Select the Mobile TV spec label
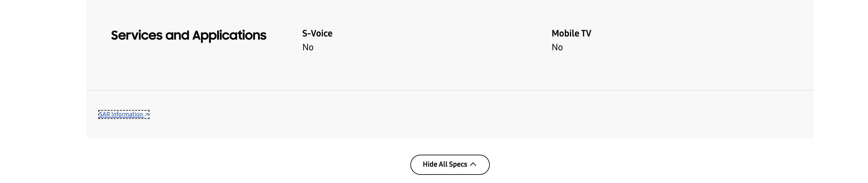 click(571, 33)
